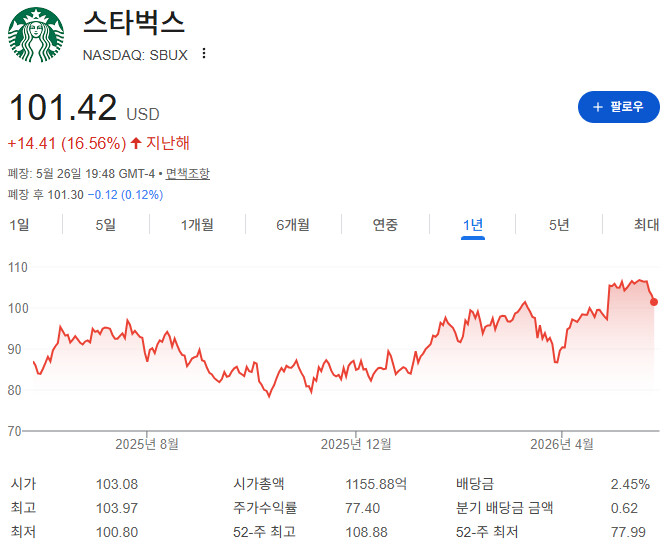The image size is (672, 559).
Task: Click the 폐장: 5월 26일 timestamp text
Action: [x=81, y=174]
